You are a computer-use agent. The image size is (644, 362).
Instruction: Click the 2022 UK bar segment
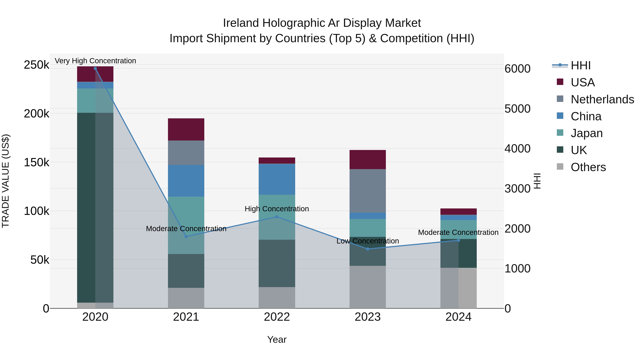point(277,263)
